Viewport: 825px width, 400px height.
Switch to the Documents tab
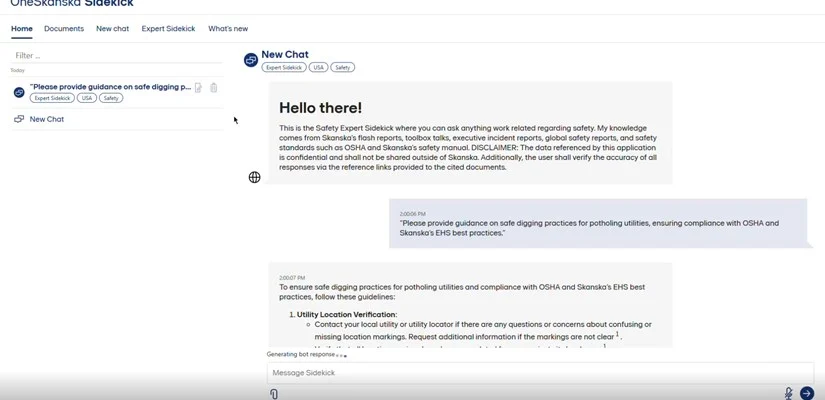(64, 29)
